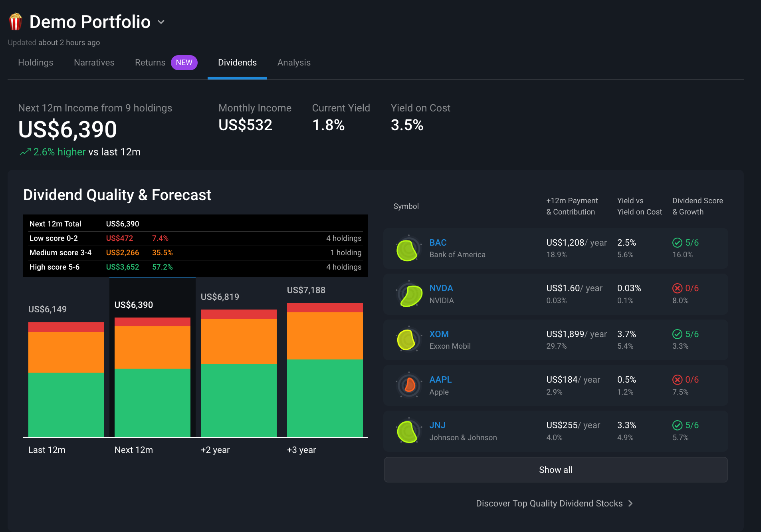Open the Narratives tab

click(x=94, y=62)
